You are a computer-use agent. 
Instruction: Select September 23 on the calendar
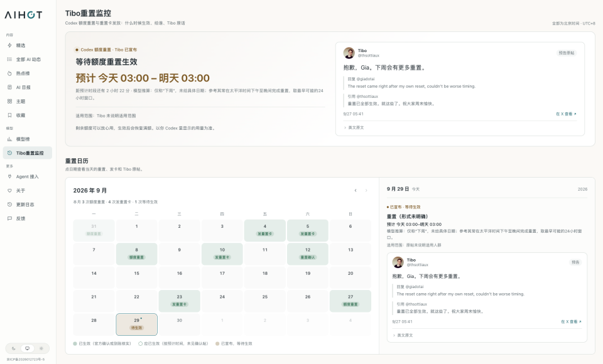[x=180, y=301]
